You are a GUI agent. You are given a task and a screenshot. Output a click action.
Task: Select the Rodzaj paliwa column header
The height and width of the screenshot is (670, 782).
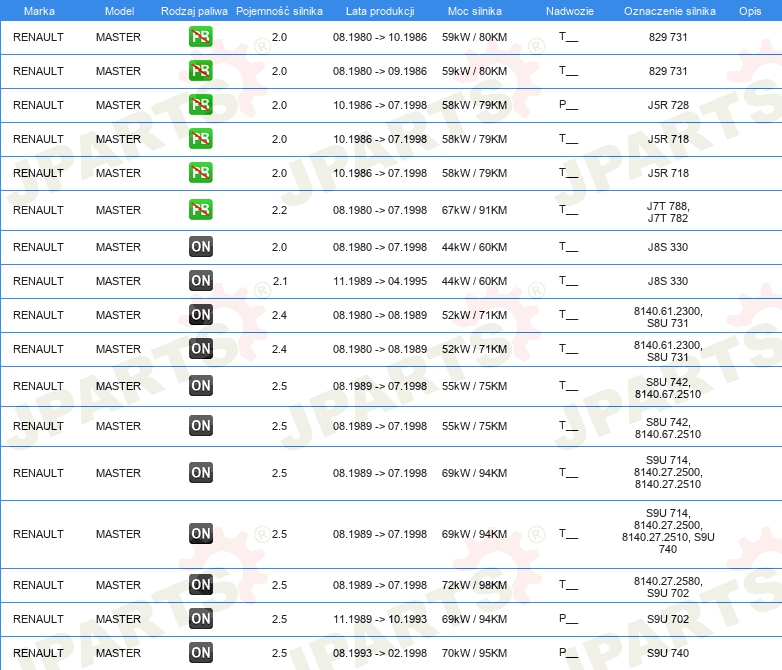194,11
